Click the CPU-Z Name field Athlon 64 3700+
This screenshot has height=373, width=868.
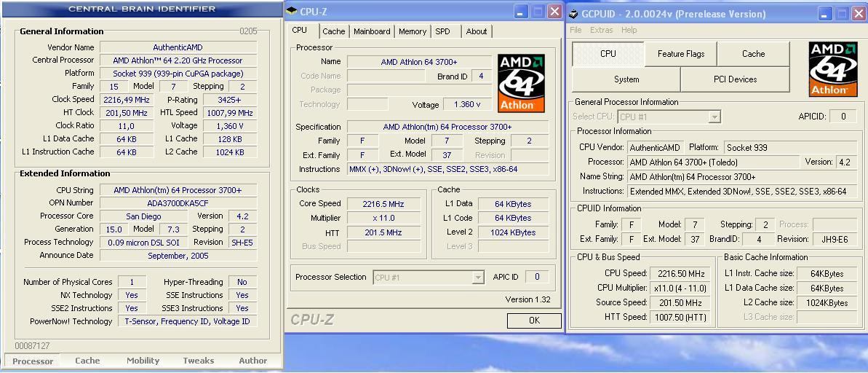pos(419,62)
